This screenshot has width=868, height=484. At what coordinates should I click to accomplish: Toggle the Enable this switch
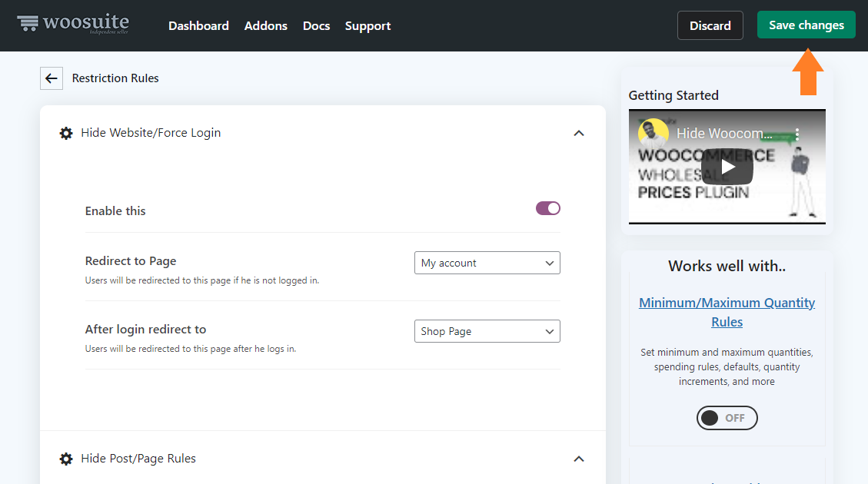tap(548, 208)
